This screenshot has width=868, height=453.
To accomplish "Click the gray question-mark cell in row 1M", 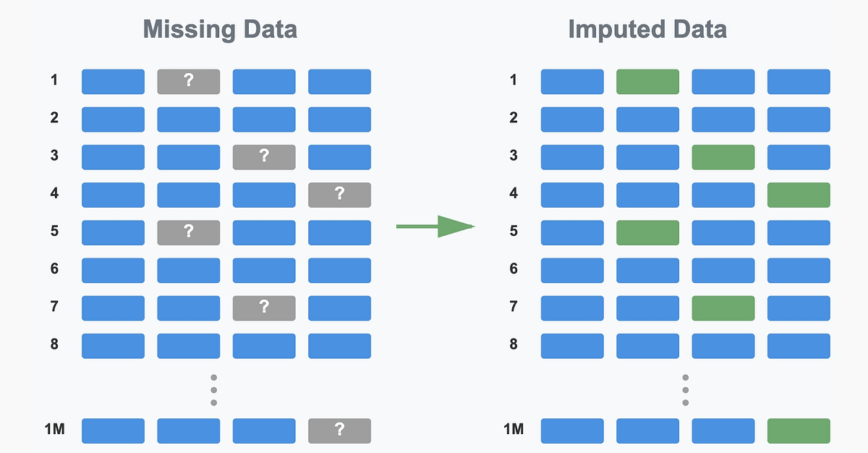I will coord(339,431).
